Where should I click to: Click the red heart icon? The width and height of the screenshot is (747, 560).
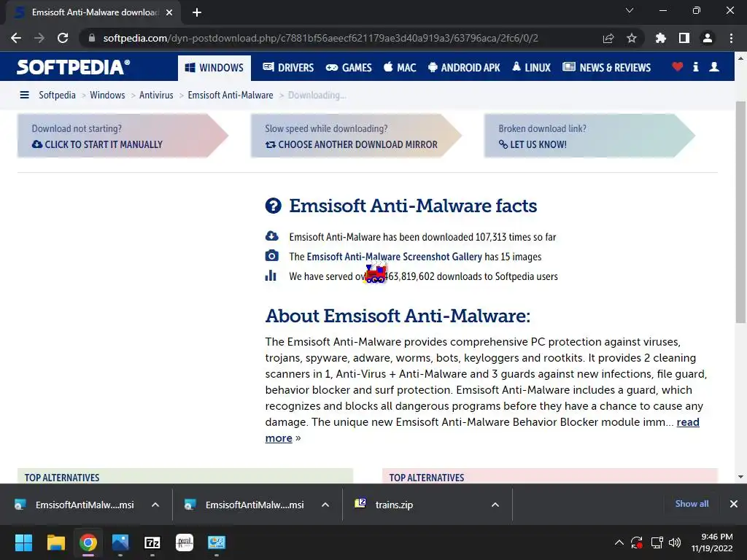(x=677, y=66)
